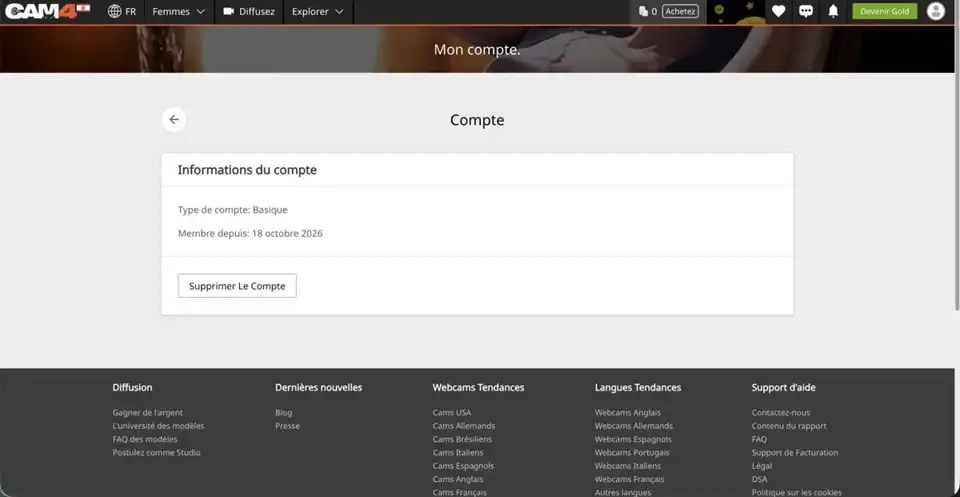
Task: Open the Cams USA link
Action: click(x=452, y=413)
